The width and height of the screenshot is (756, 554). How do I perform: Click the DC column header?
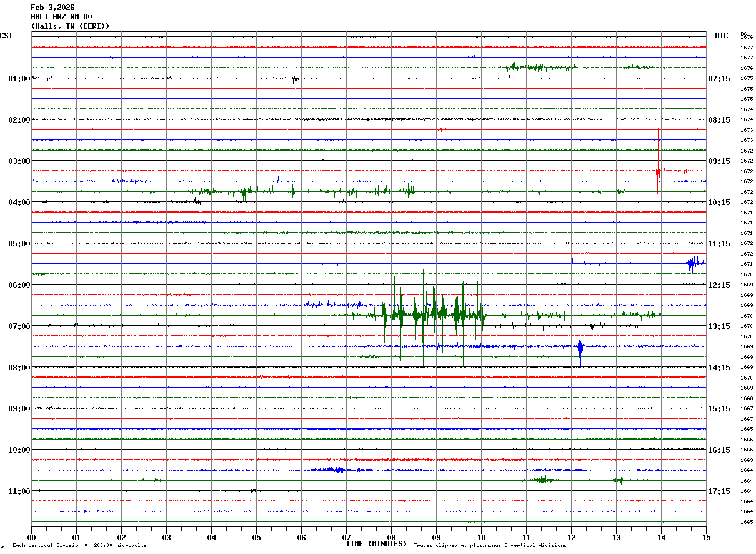[x=744, y=34]
